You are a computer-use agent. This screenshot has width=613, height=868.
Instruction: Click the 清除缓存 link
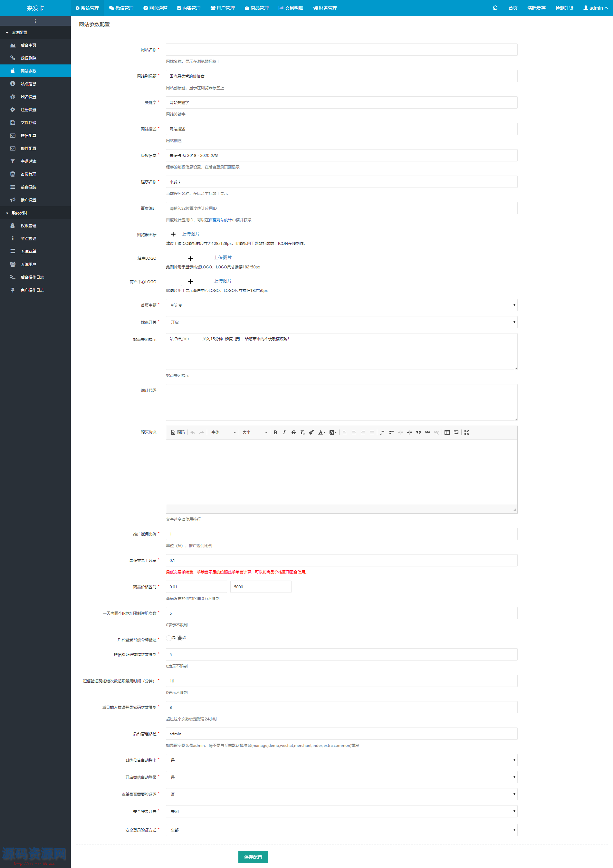point(536,8)
